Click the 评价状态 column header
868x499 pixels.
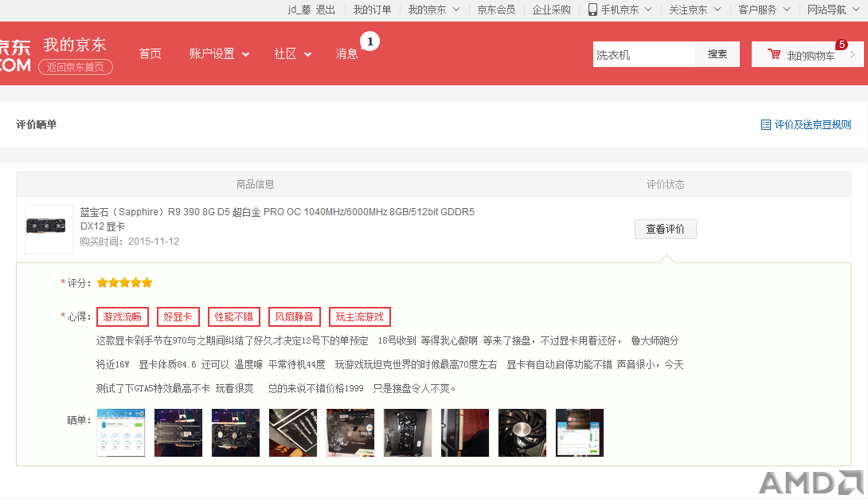pyautogui.click(x=666, y=184)
